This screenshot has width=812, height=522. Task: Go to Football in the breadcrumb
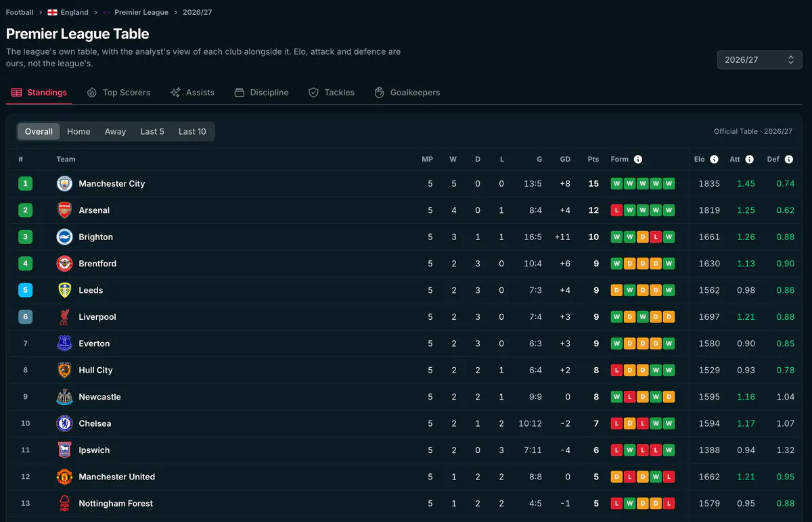tap(20, 12)
